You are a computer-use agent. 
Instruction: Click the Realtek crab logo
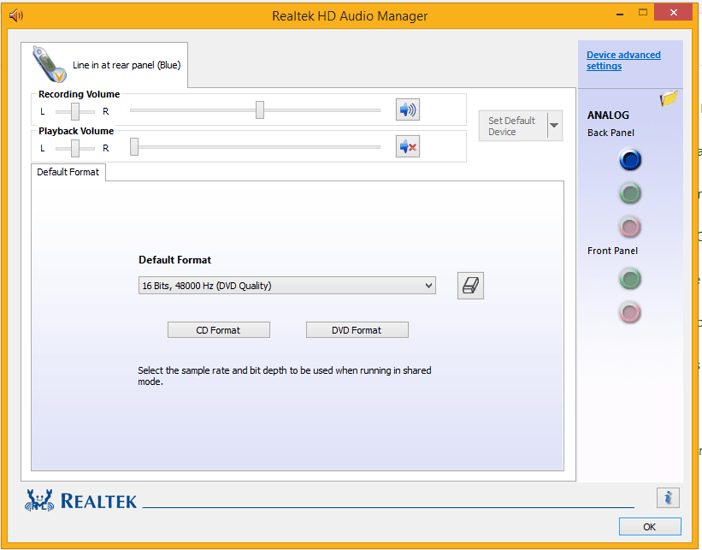pos(39,500)
